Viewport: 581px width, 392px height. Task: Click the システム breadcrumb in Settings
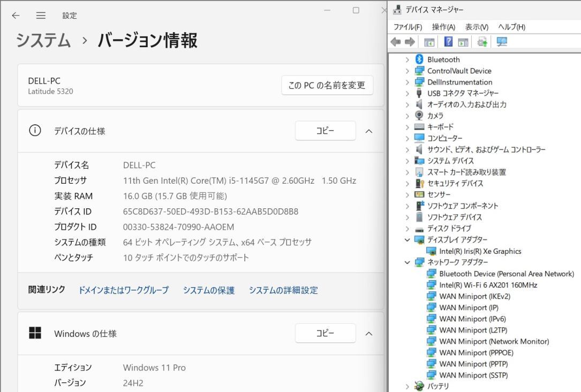click(x=43, y=40)
